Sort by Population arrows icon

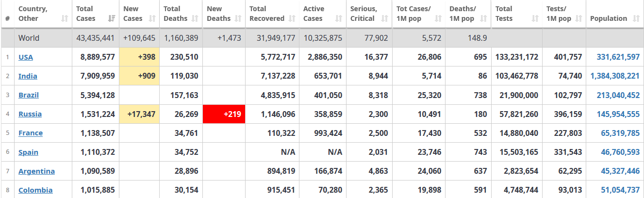[637, 18]
